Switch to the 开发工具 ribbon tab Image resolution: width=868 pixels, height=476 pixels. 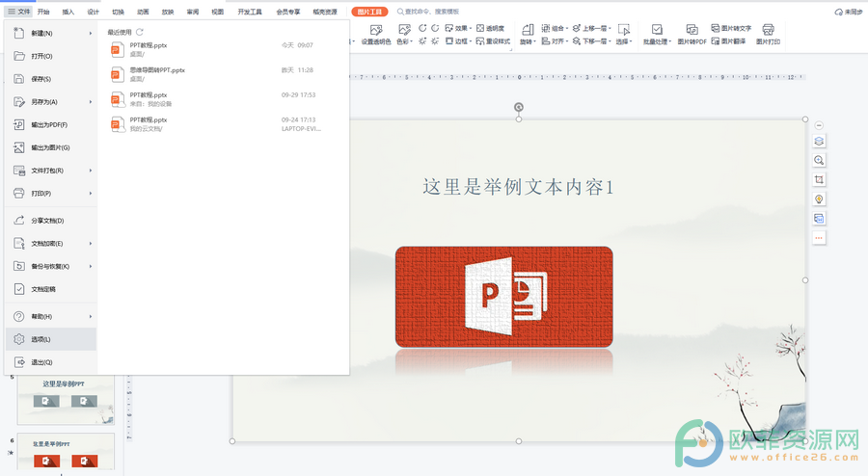point(250,12)
